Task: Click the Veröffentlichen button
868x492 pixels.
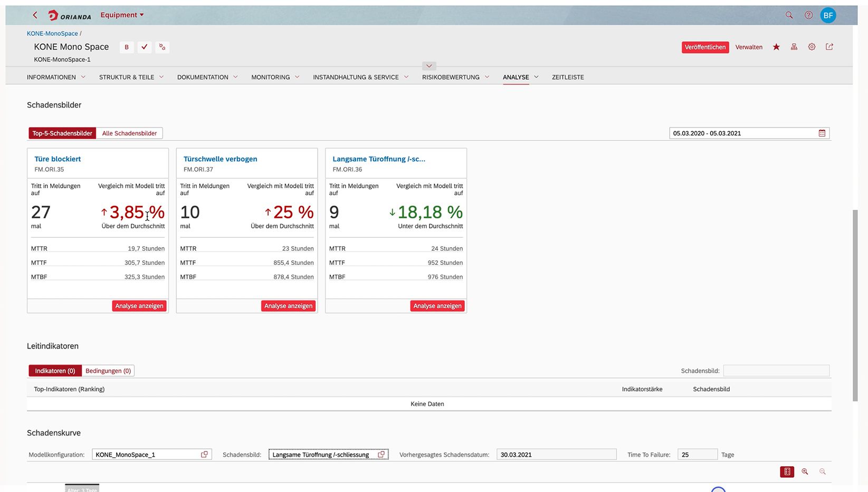Action: point(705,47)
